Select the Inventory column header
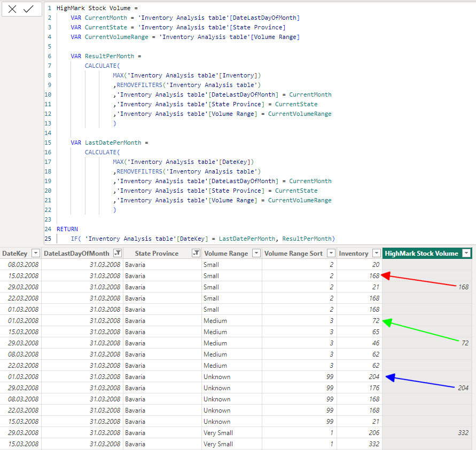Screen dimensions: 476x450 pos(353,254)
